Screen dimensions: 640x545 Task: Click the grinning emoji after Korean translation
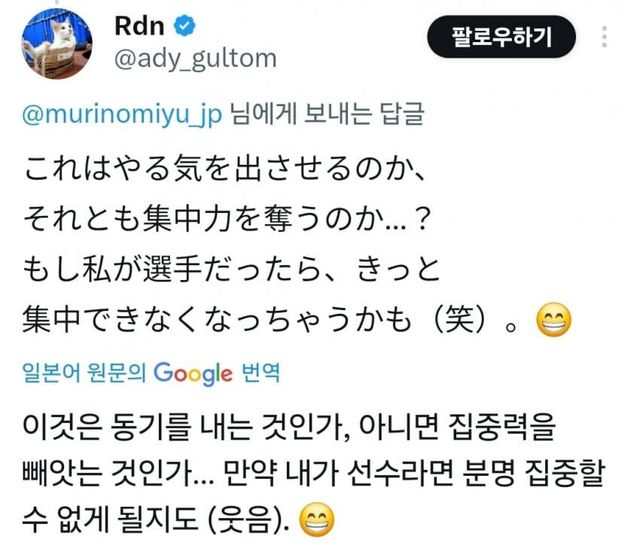click(317, 520)
